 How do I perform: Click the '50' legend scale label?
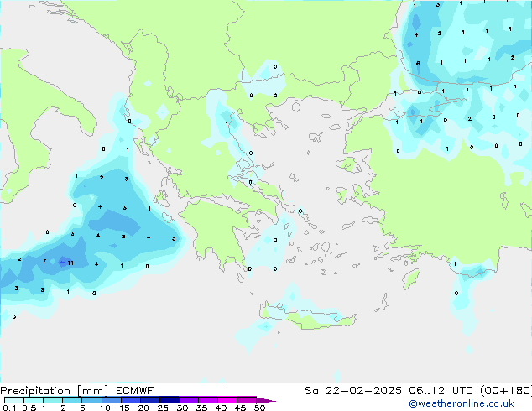260,408
